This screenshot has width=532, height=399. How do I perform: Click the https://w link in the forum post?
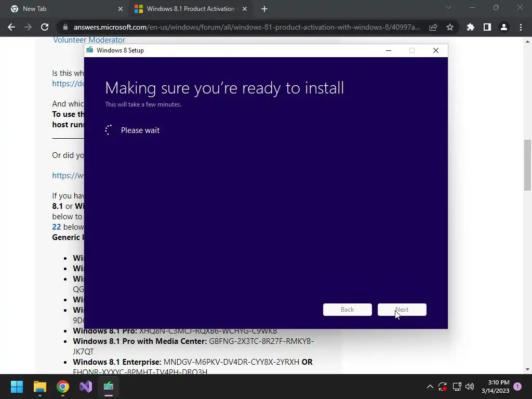(x=68, y=176)
